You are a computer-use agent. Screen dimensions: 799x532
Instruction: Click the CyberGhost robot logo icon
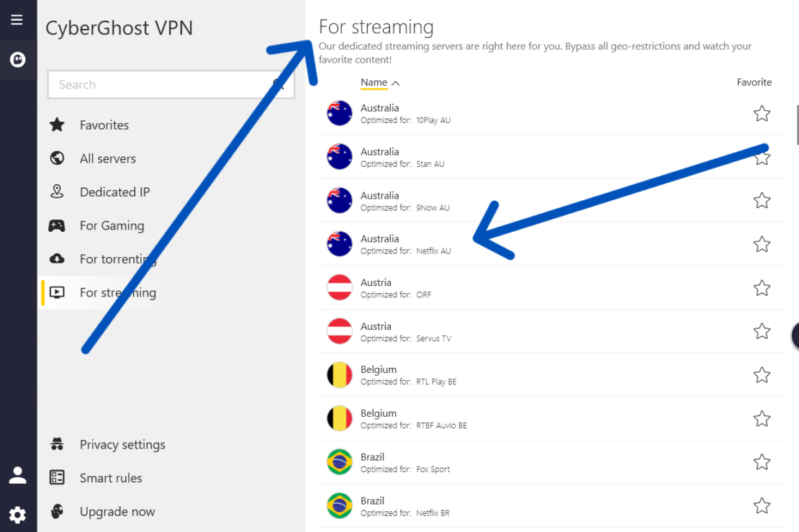coord(17,59)
